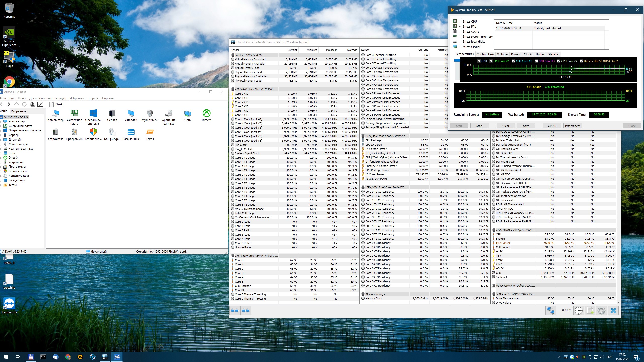This screenshot has width=644, height=362.
Task: Click HWiNFO expand columns arrows icon
Action: 235,310
